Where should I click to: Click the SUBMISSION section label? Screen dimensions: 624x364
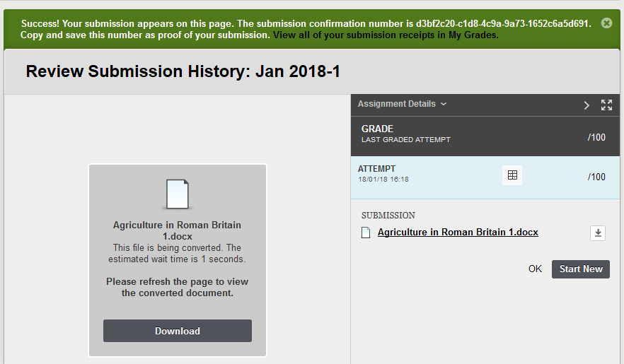[x=388, y=216]
